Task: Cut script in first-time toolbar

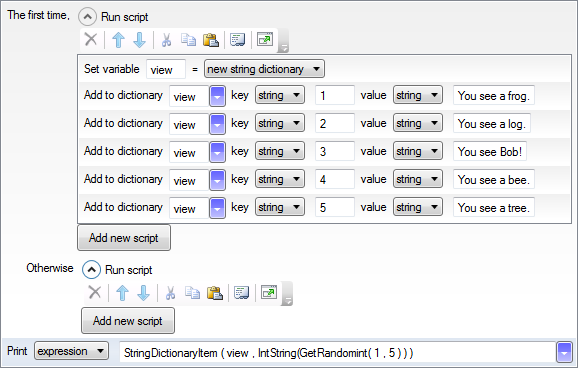Action: [x=167, y=39]
